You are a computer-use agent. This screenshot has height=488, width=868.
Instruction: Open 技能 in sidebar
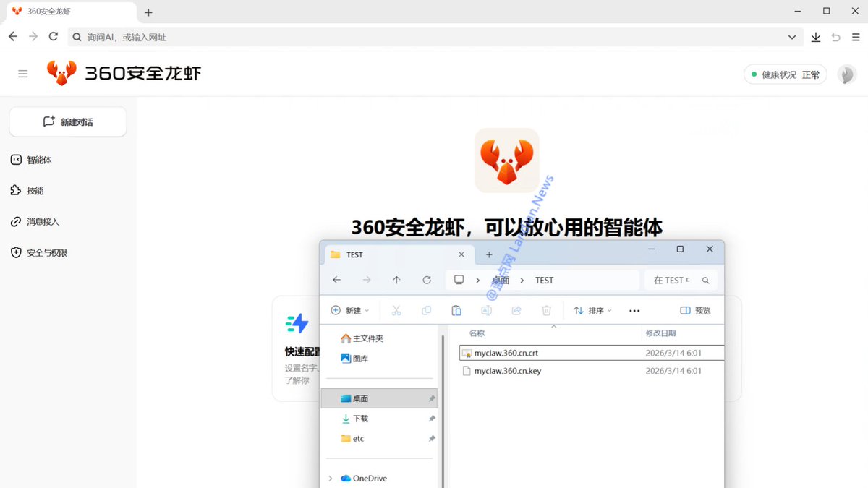pos(27,191)
